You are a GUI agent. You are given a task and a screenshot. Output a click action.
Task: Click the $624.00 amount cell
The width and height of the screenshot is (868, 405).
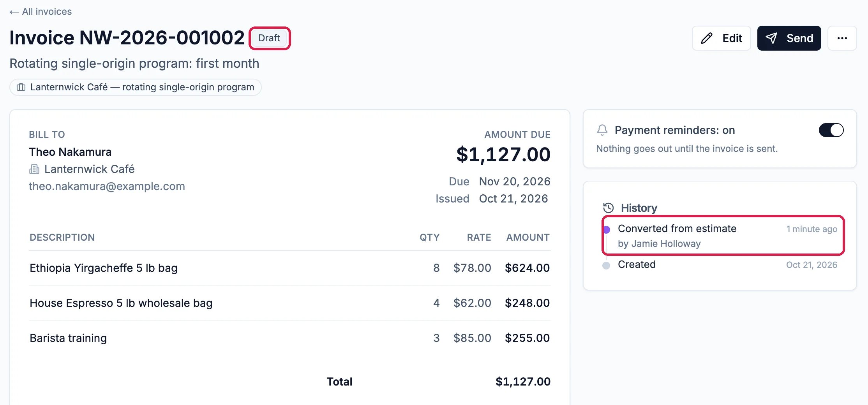tap(527, 268)
